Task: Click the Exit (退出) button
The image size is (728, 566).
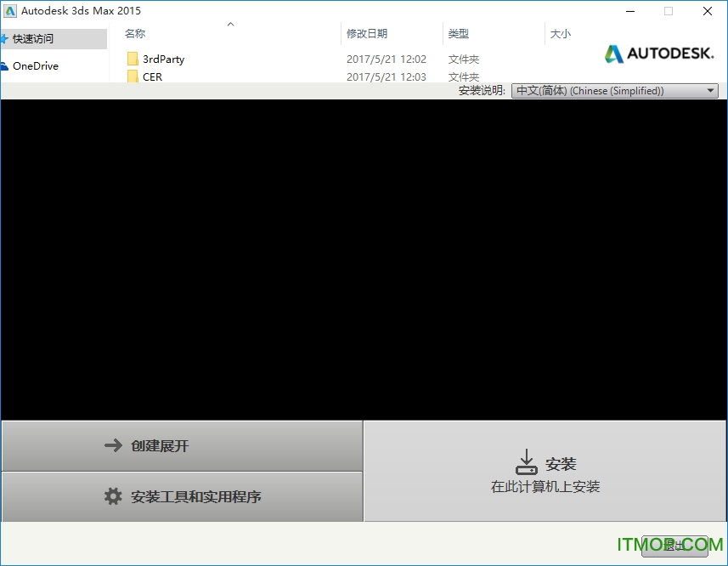Action: [674, 546]
